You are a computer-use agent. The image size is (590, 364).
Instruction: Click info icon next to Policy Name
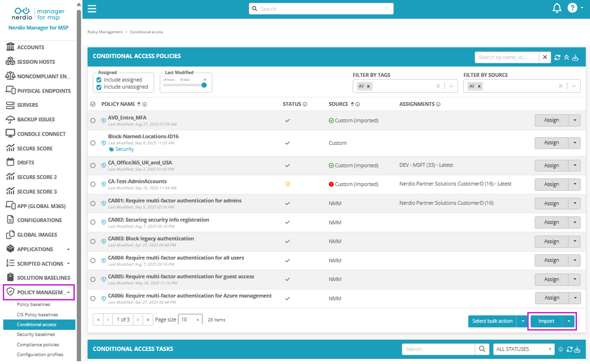(144, 104)
